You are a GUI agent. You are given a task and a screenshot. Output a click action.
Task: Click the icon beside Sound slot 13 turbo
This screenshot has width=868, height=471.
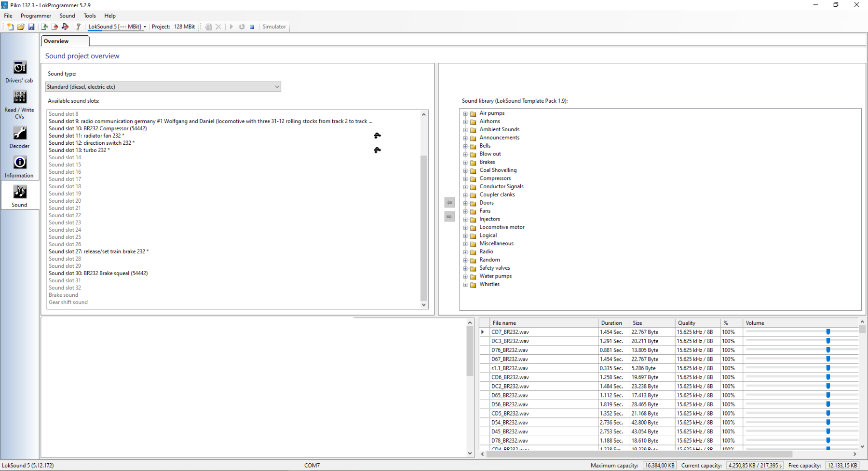(377, 150)
